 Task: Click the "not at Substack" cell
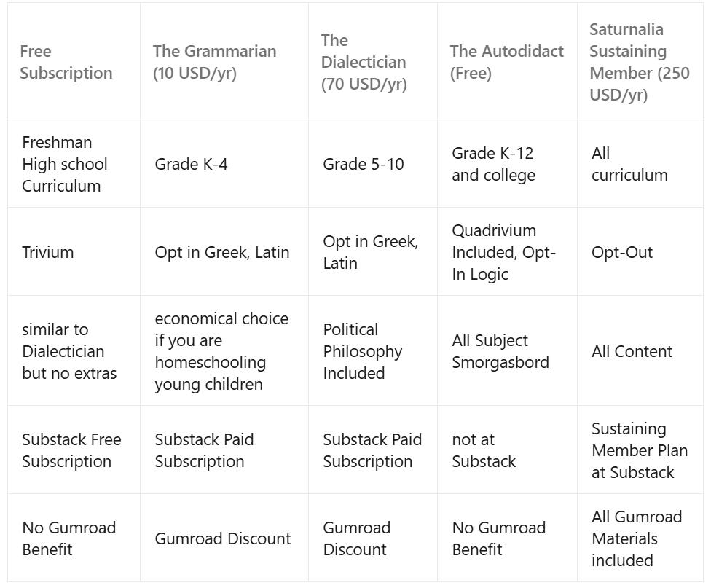pyautogui.click(x=484, y=450)
